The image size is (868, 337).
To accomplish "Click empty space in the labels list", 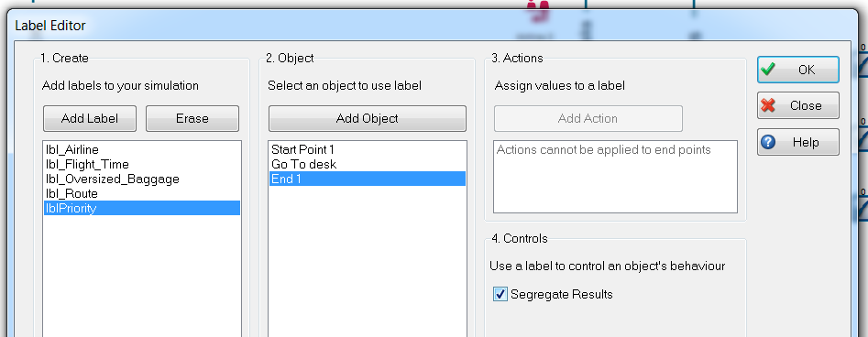I will coord(142,277).
